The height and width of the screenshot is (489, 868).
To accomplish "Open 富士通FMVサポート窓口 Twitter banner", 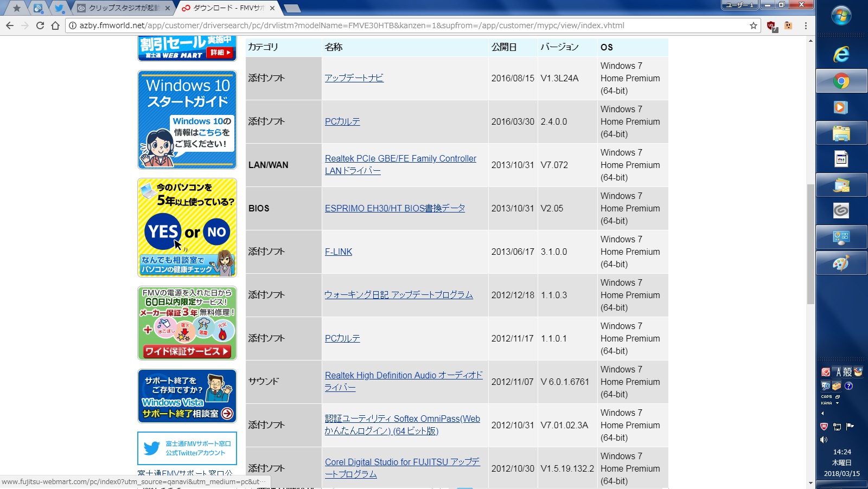I will (x=187, y=448).
